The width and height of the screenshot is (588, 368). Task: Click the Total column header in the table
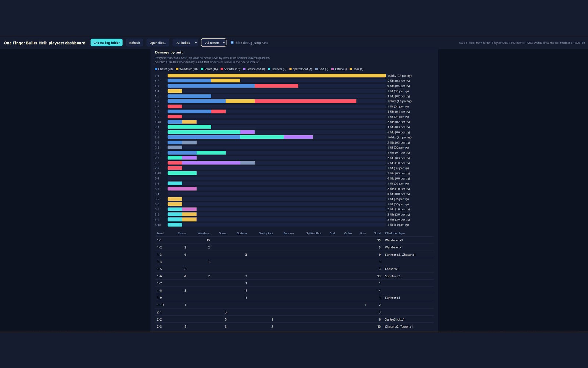pos(377,233)
